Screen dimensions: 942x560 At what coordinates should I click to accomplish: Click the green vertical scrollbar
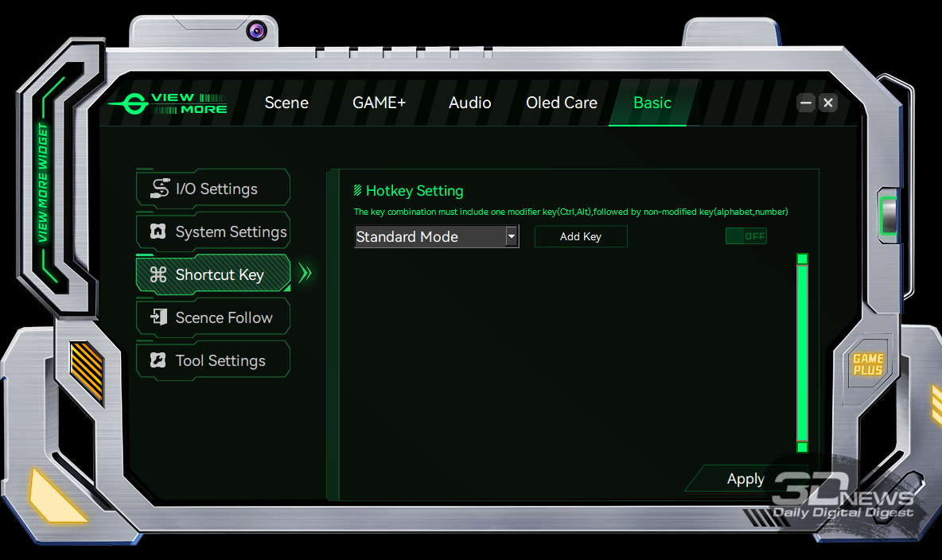point(802,353)
